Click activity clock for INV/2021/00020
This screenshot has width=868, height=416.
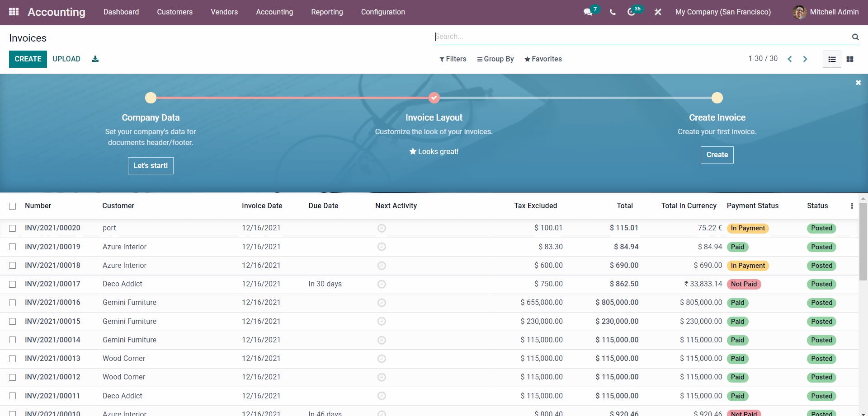pos(382,228)
